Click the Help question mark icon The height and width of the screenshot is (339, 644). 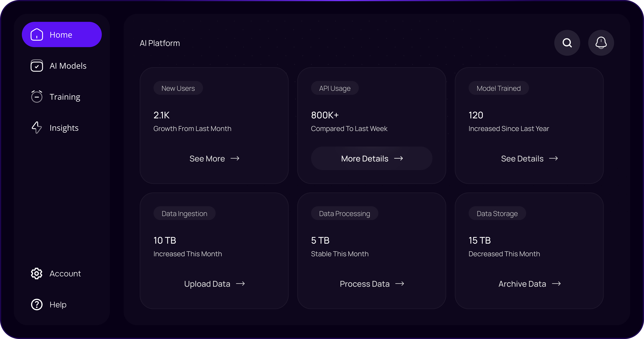[x=37, y=305]
